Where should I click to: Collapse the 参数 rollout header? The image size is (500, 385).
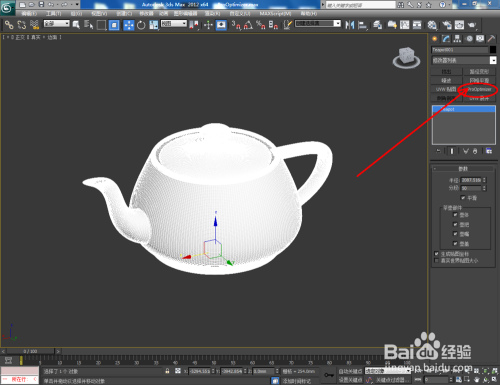pyautogui.click(x=463, y=169)
